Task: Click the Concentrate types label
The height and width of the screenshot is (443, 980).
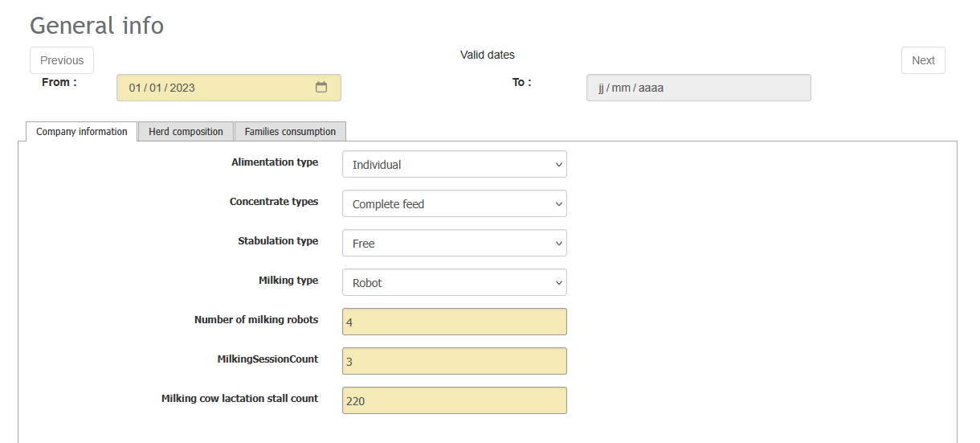Action: pos(274,202)
